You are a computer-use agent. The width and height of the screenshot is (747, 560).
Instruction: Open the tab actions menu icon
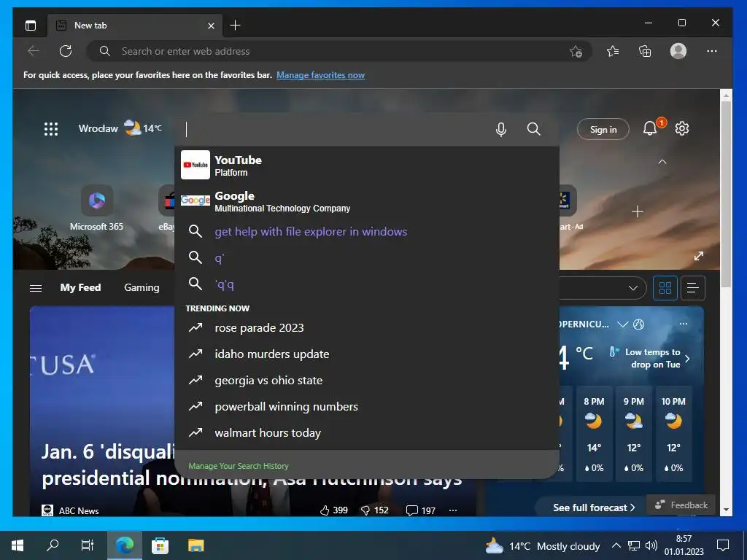coord(31,26)
